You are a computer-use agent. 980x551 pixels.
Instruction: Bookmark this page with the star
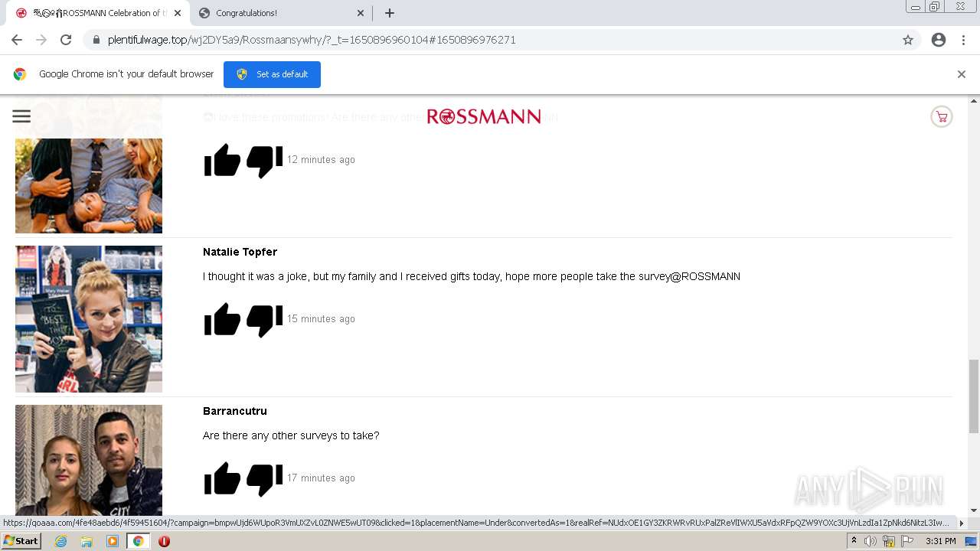pyautogui.click(x=908, y=40)
